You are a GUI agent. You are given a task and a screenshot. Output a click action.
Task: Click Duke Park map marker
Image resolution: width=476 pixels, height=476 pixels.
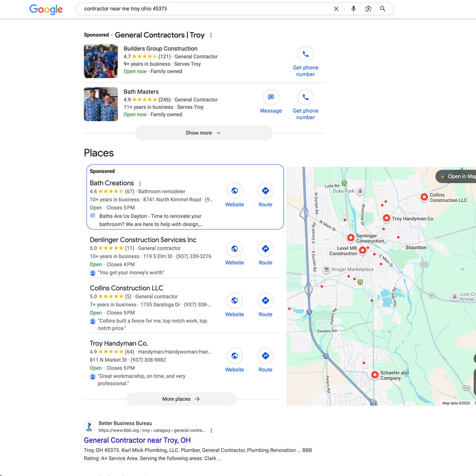(x=360, y=191)
